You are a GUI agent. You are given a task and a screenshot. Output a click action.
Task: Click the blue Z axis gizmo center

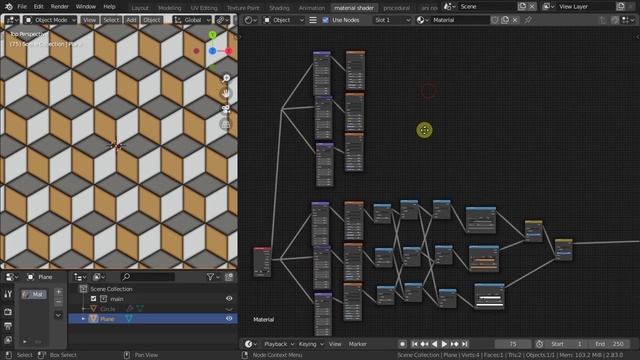click(212, 51)
